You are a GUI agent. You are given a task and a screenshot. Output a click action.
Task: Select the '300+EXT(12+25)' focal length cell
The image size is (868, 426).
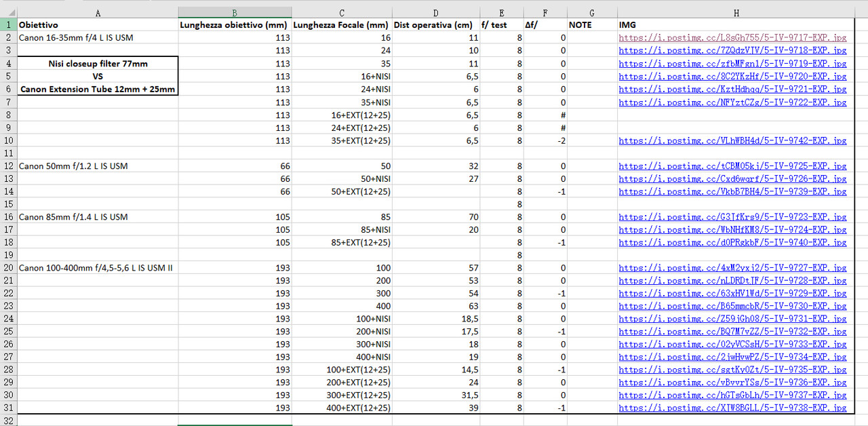[x=342, y=395]
